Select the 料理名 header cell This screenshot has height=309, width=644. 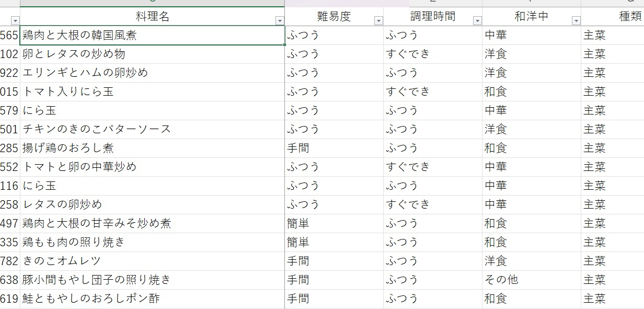(x=152, y=16)
